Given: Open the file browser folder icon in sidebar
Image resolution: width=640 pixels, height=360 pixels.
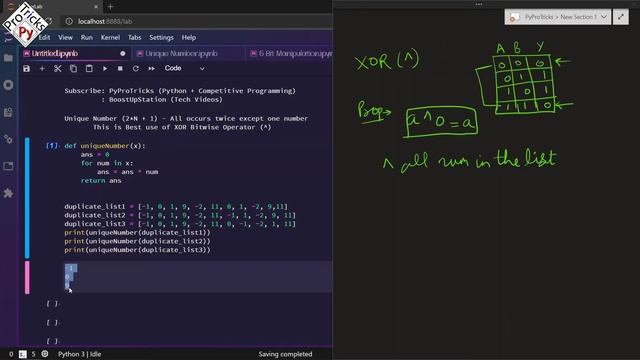Looking at the screenshot, I should point(8,58).
